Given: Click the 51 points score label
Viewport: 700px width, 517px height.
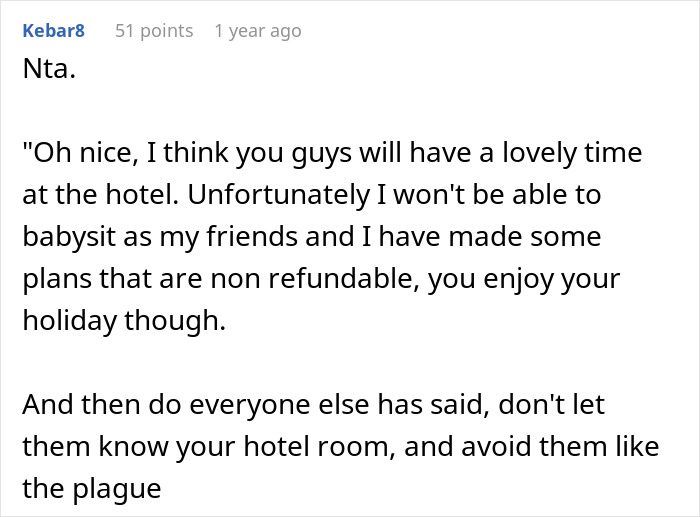Looking at the screenshot, I should click(x=154, y=31).
